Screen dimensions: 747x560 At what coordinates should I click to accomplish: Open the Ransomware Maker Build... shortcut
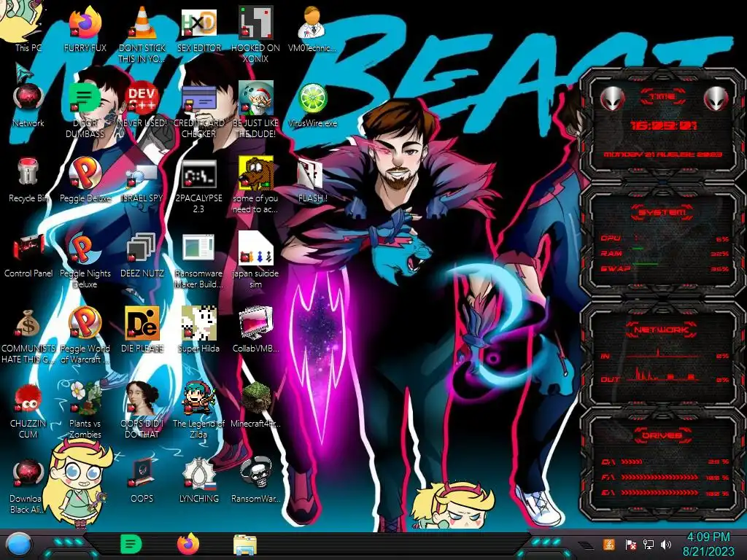pos(199,260)
